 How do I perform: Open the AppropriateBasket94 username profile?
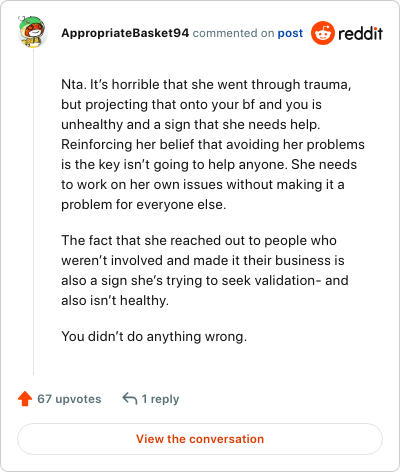click(125, 33)
